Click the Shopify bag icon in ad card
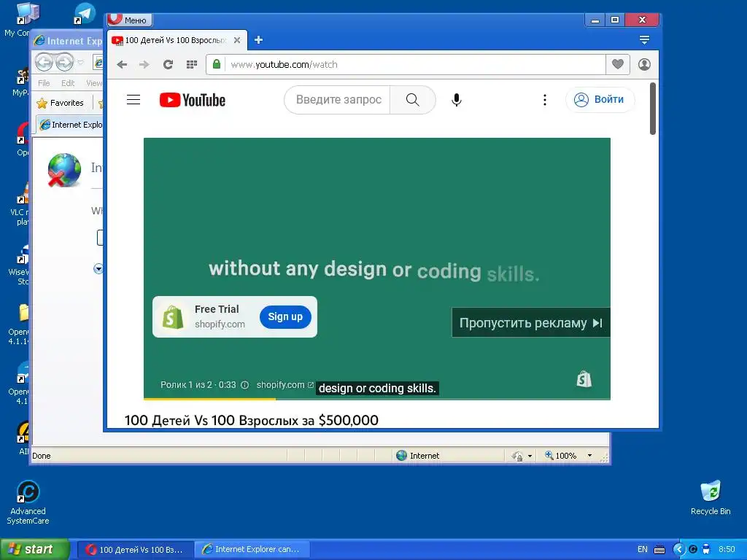The height and width of the screenshot is (560, 747). (173, 316)
